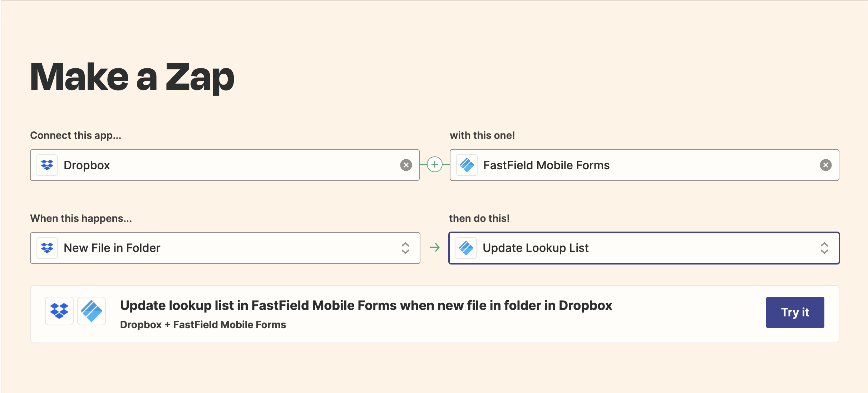Click the Dropbox logo in Zap card
The image size is (868, 393).
59,311
